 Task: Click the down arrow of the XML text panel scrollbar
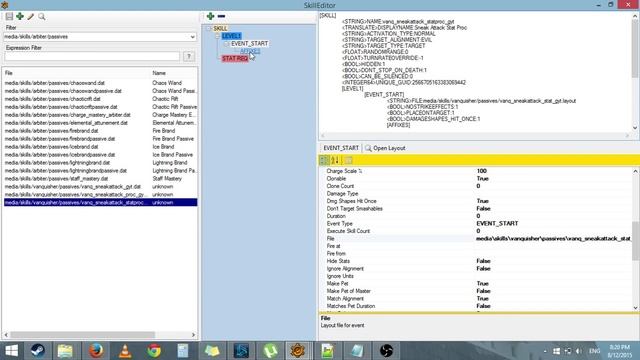635,128
